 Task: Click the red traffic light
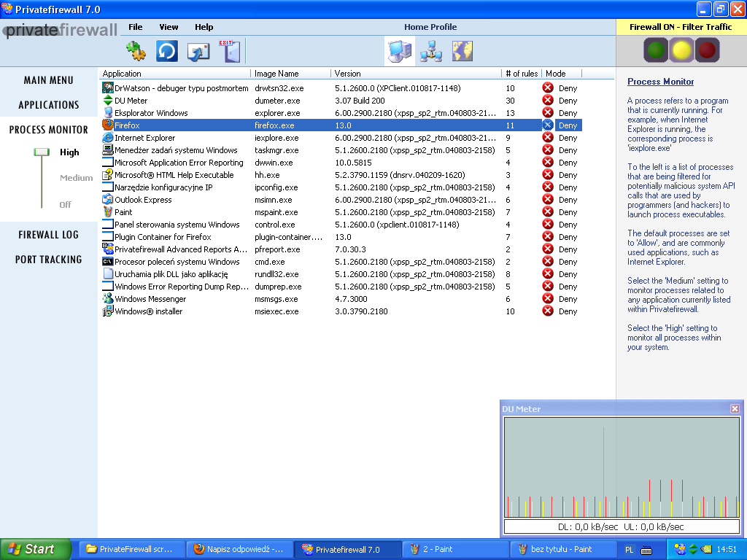click(707, 50)
